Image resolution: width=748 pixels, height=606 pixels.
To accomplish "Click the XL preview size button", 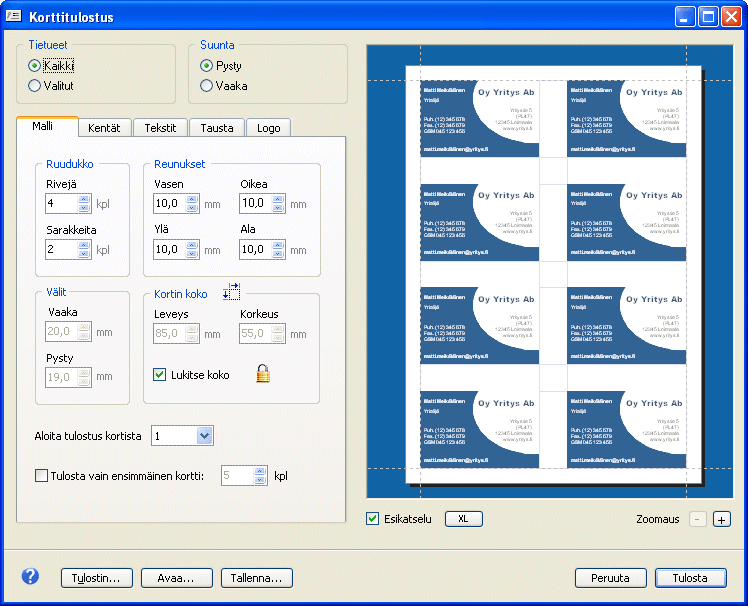I will pos(463,519).
